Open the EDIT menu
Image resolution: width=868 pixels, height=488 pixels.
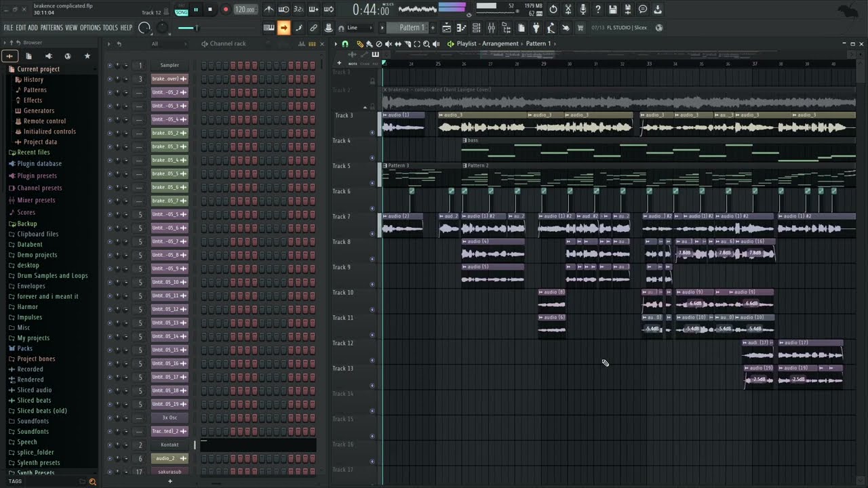(20, 28)
